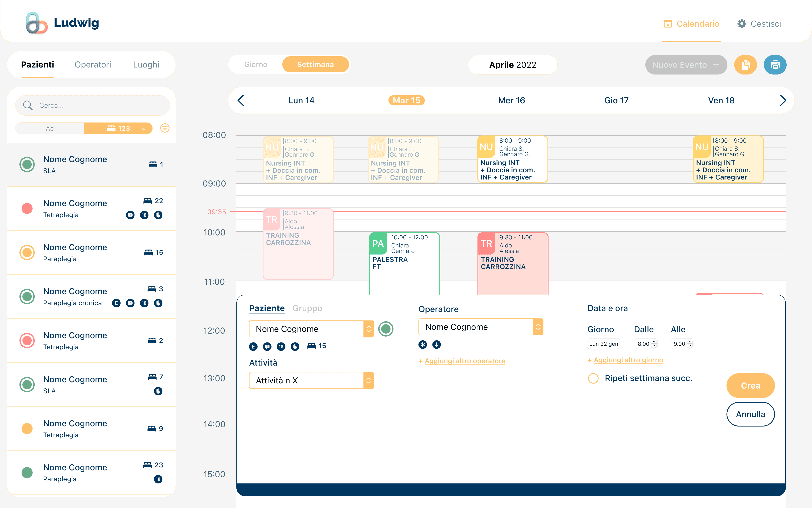Open the Operatore Nome Cognome dropdown

tap(481, 327)
